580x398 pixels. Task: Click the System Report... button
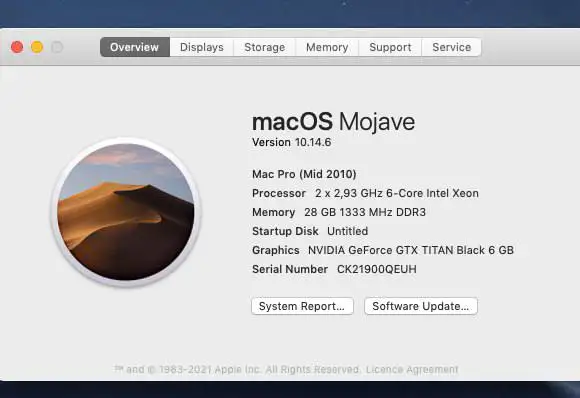point(302,306)
